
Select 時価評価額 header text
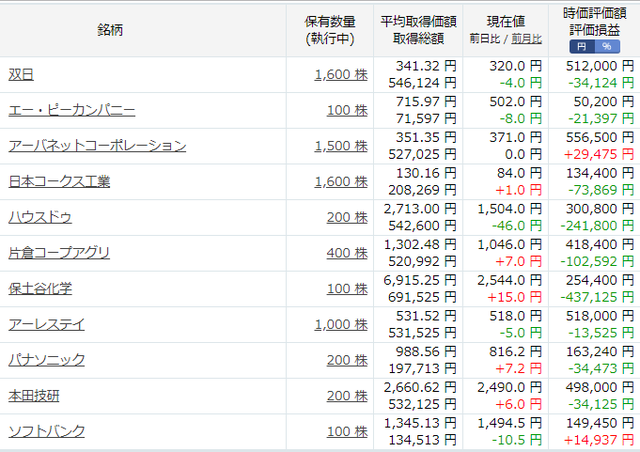pyautogui.click(x=595, y=13)
